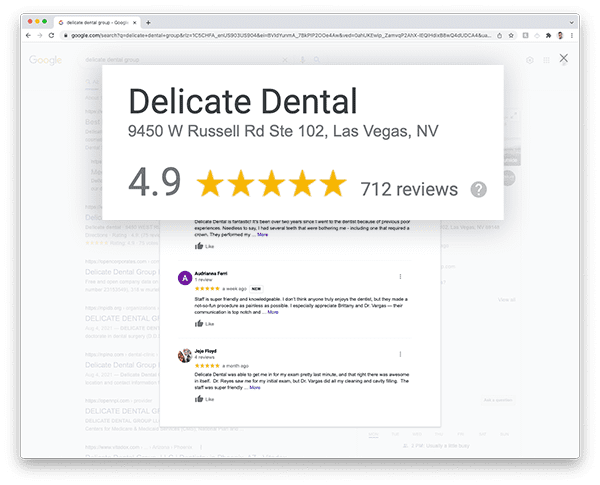Bookmark this page with star icon
The width and height of the screenshot is (600, 485).
[511, 36]
